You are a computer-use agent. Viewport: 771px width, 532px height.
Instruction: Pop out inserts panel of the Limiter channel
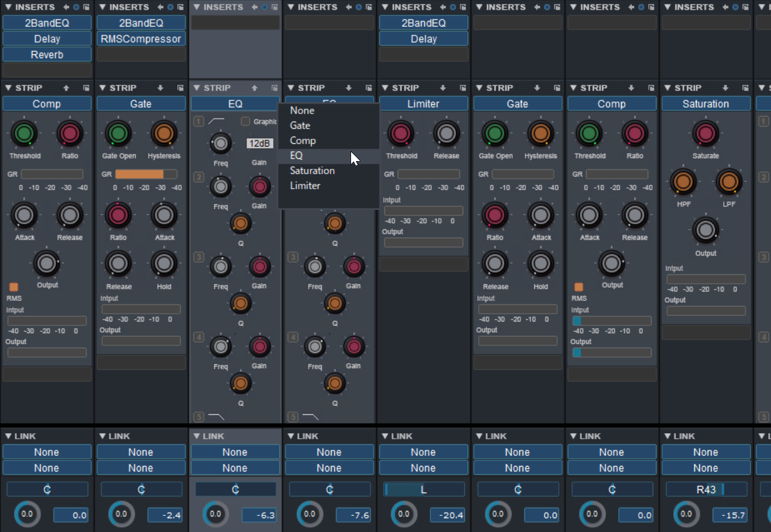463,7
